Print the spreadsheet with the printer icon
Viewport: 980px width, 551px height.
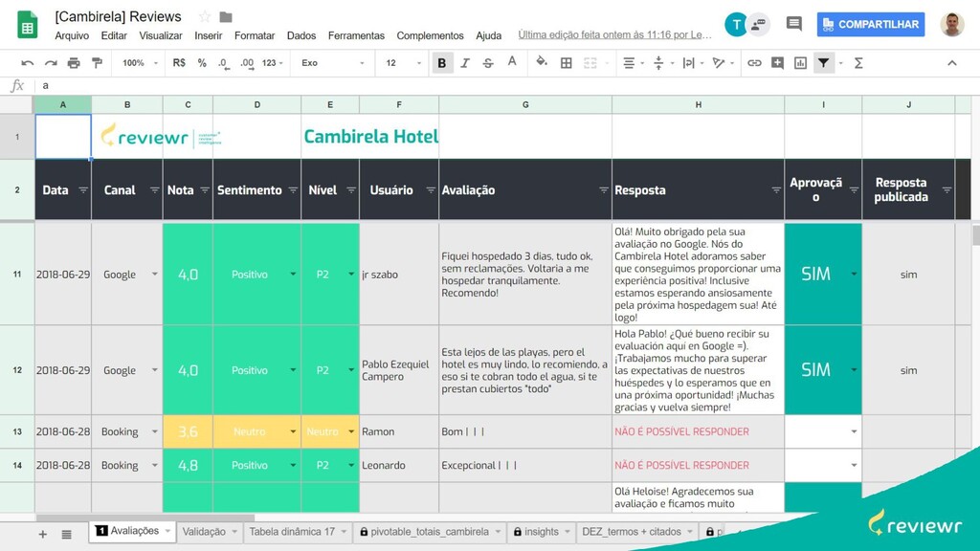point(74,63)
